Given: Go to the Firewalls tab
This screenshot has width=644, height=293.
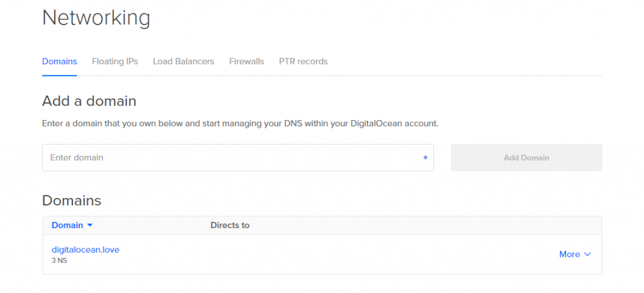Looking at the screenshot, I should pos(247,62).
